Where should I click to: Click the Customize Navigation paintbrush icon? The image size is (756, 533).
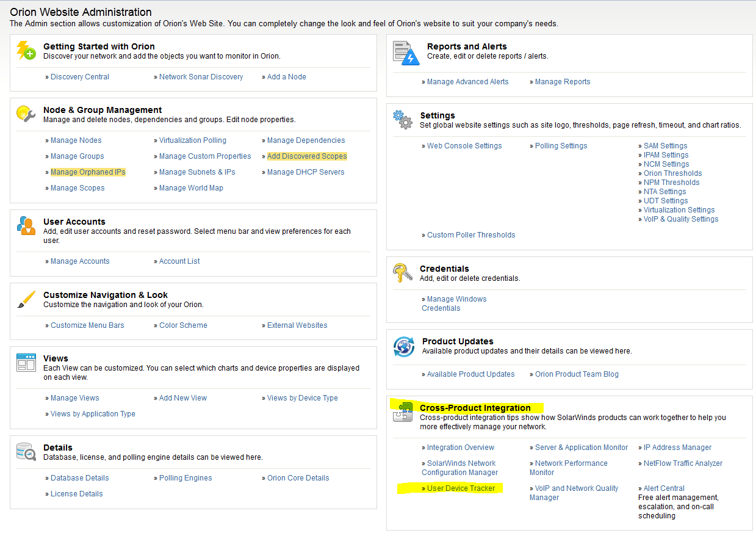pyautogui.click(x=26, y=299)
